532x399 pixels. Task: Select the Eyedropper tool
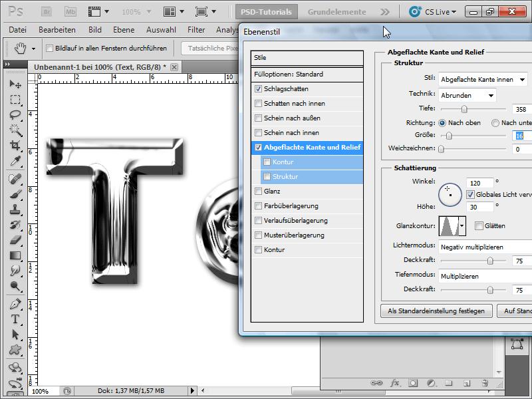(15, 161)
